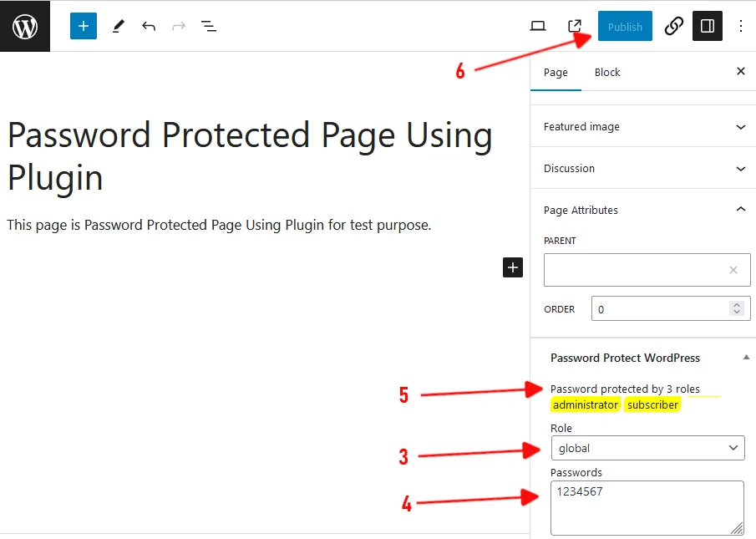
Task: Click the Passwords textarea resize handle
Action: click(737, 528)
